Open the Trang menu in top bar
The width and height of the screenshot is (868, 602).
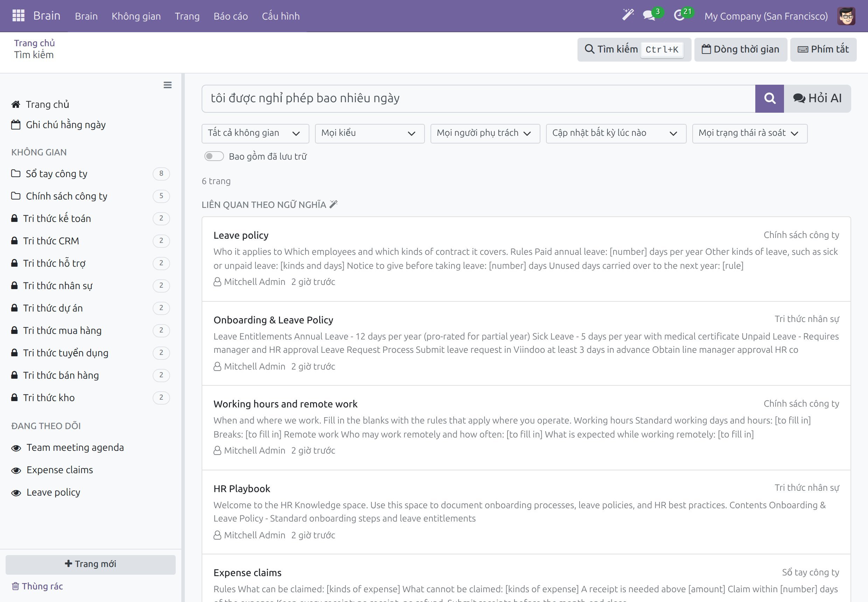187,16
